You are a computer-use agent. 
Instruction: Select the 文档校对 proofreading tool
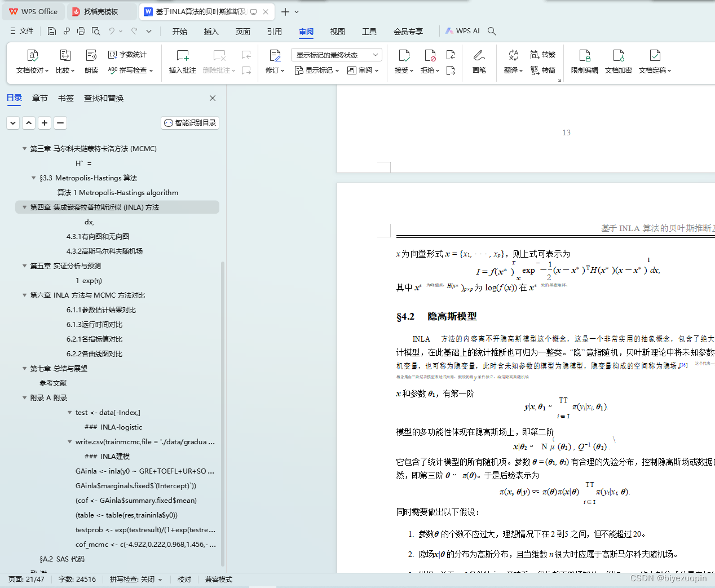click(x=32, y=61)
